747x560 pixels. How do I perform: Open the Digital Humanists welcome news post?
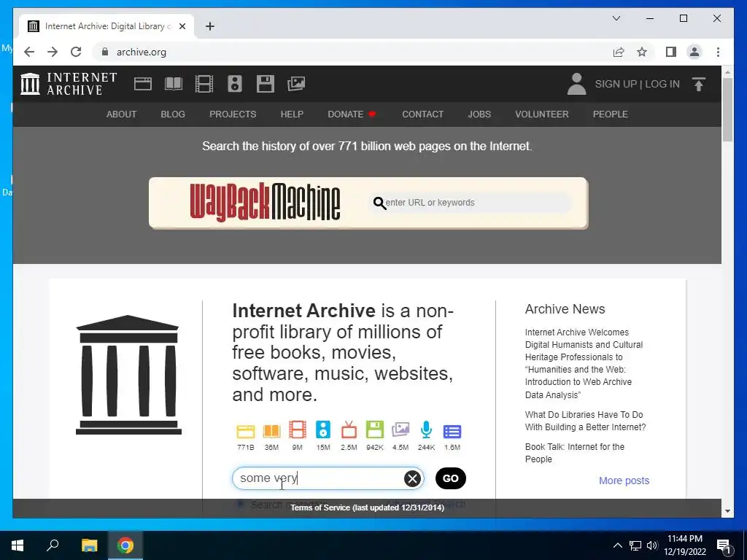584,363
